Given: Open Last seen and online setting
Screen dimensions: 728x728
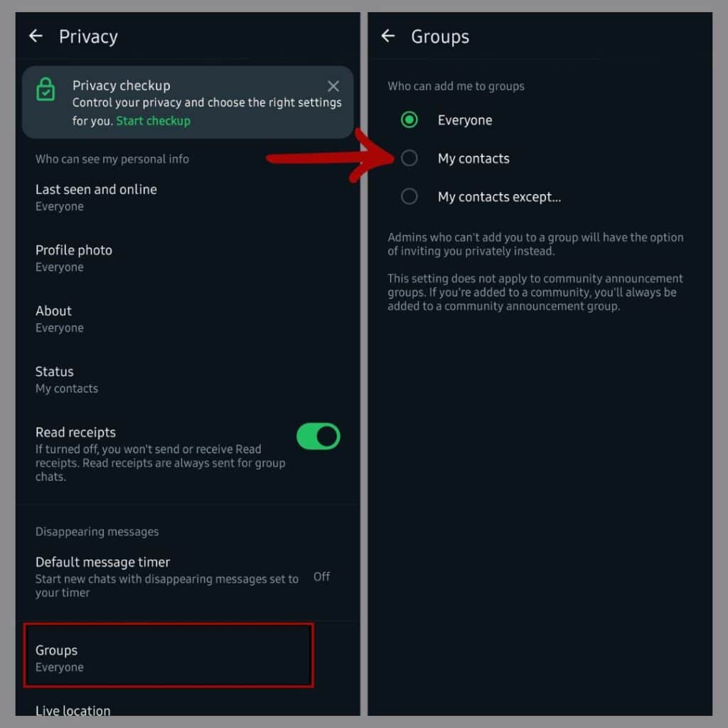Looking at the screenshot, I should coord(188,198).
